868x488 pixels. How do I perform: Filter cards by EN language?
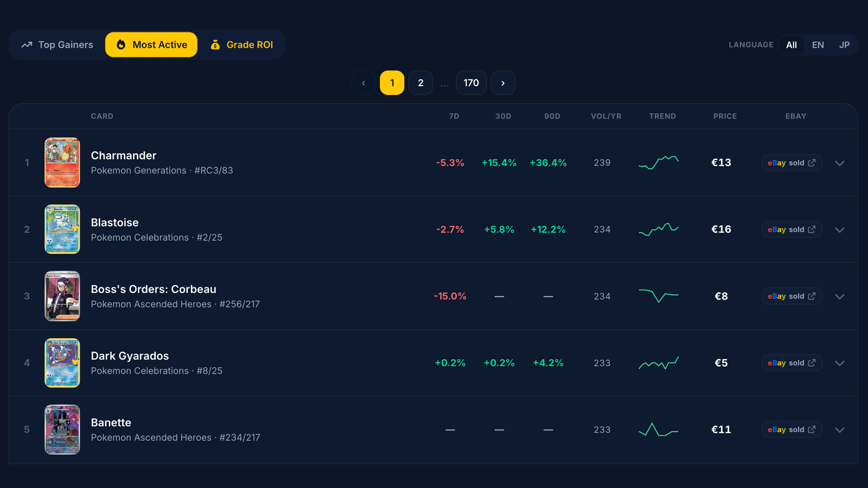pos(818,45)
